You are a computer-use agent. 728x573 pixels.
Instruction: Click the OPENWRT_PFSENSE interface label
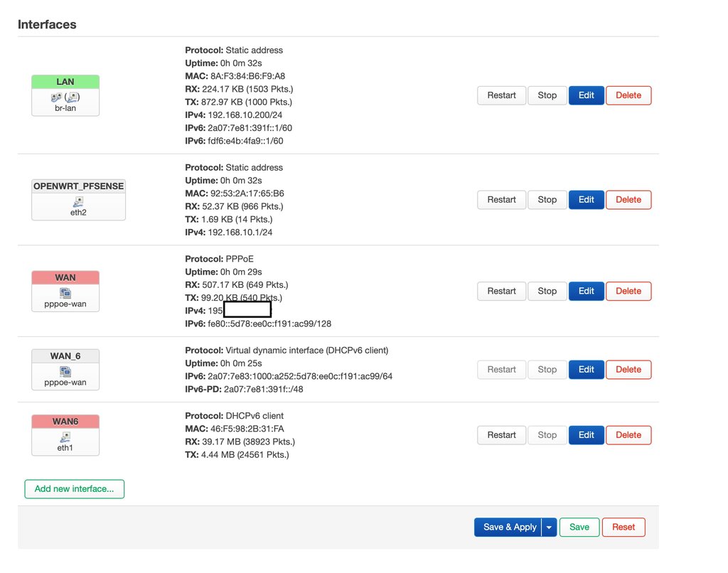tap(78, 186)
